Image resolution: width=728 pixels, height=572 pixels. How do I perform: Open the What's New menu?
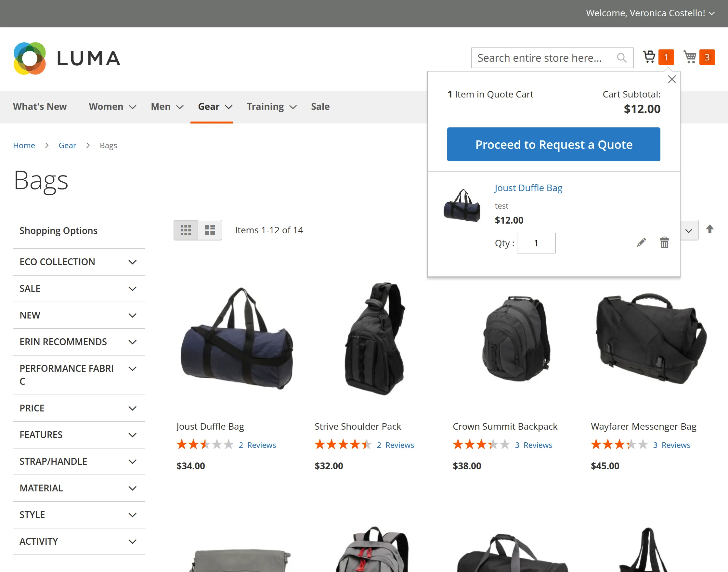click(x=40, y=107)
